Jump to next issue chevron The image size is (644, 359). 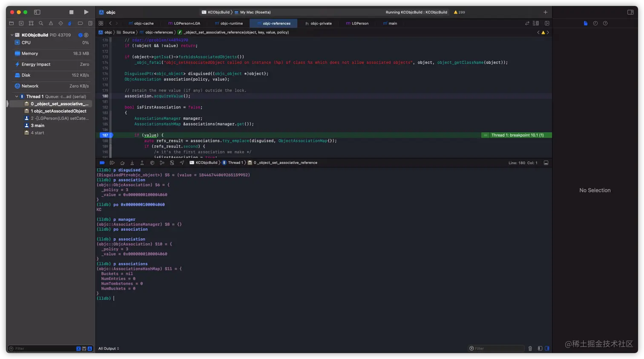(548, 32)
